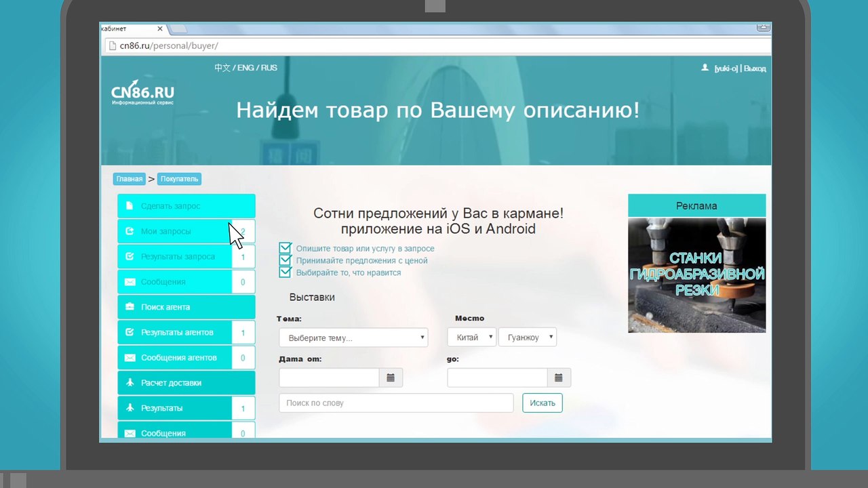Image resolution: width=868 pixels, height=488 pixels.
Task: Expand the Выберите тему dropdown
Action: 353,338
